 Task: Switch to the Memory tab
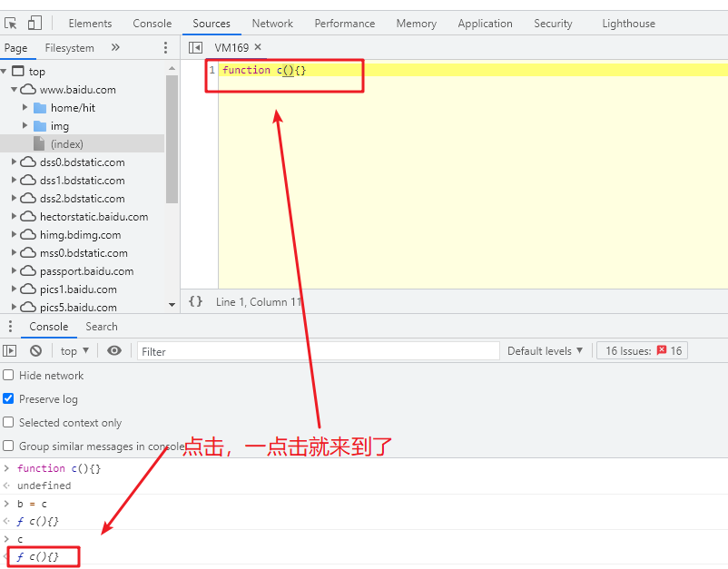(x=417, y=24)
